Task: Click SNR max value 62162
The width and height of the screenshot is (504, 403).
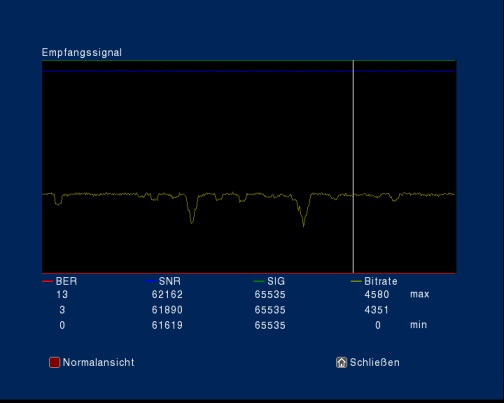Action: pyautogui.click(x=167, y=295)
